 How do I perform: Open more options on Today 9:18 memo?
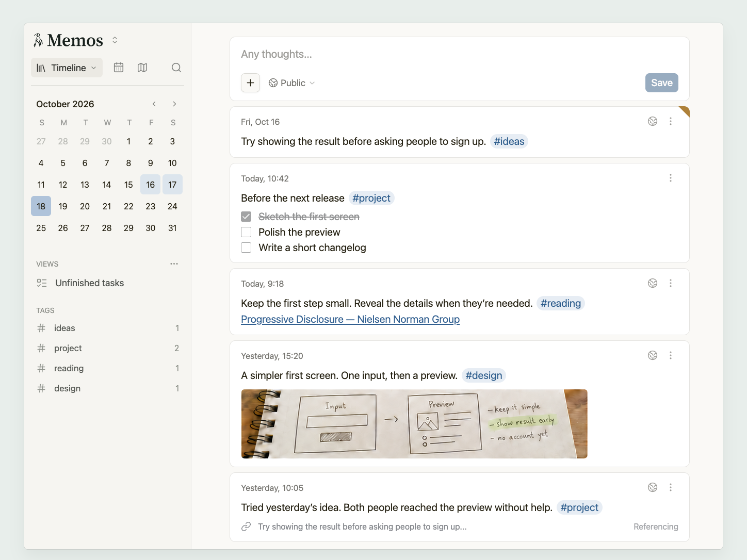[671, 283]
